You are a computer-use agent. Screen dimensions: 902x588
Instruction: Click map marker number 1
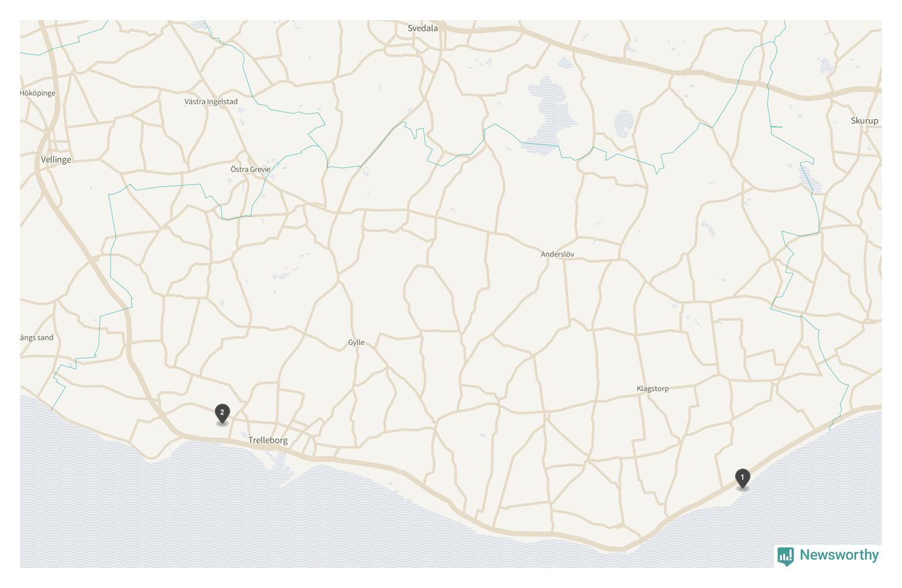tap(742, 478)
